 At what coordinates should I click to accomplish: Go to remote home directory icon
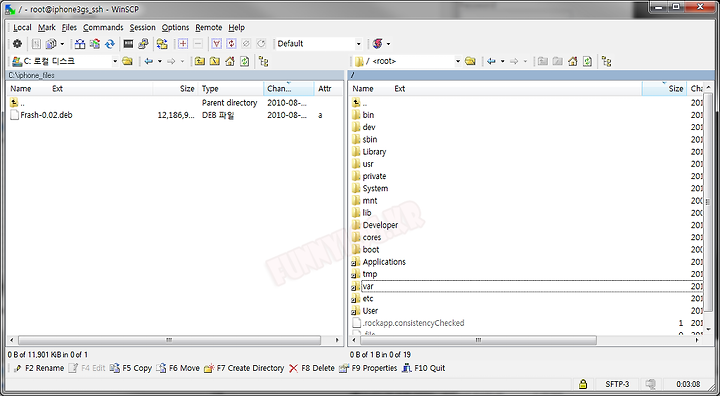coord(572,61)
